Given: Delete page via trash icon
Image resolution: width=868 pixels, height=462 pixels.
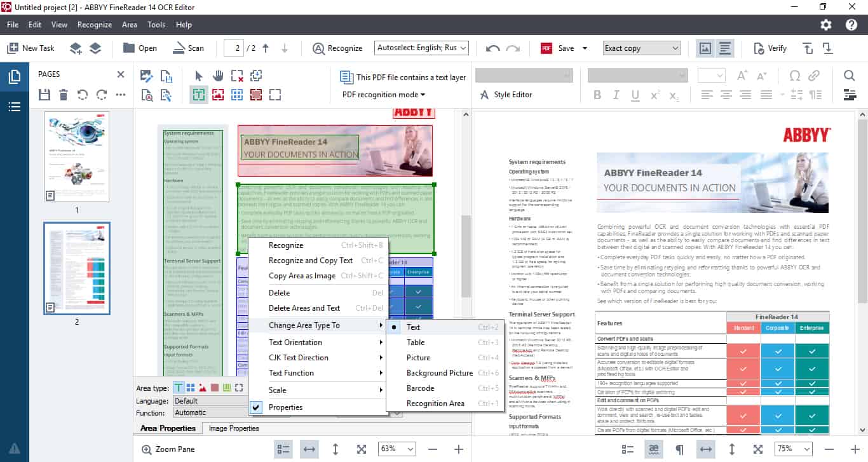Looking at the screenshot, I should pos(64,95).
